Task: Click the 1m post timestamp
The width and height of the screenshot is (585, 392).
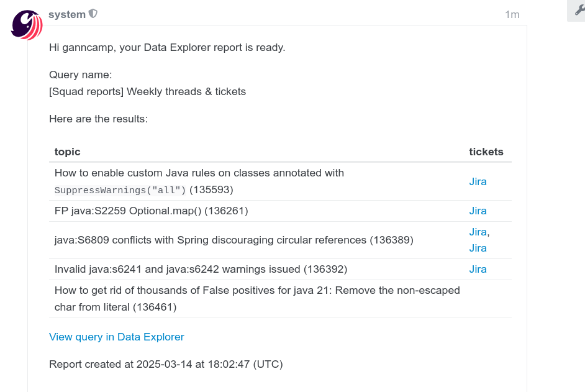Action: tap(512, 14)
